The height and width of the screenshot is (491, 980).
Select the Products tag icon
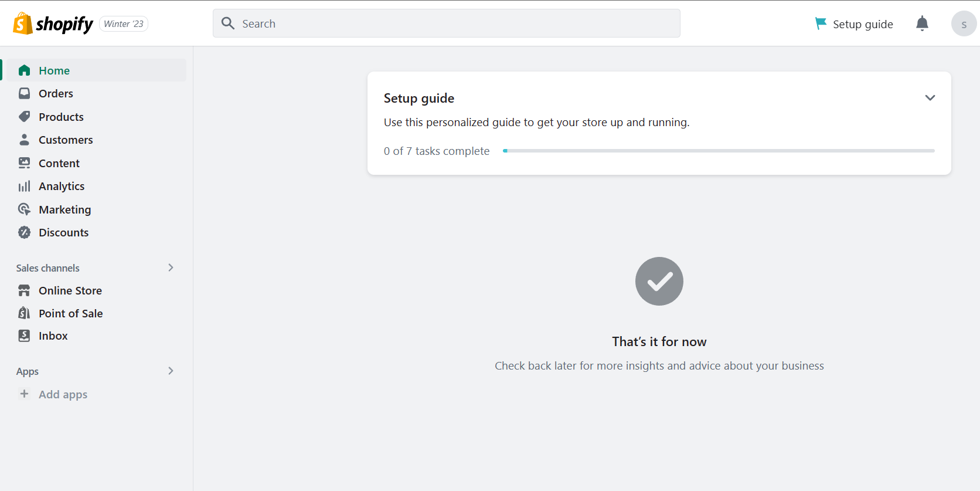tap(24, 117)
